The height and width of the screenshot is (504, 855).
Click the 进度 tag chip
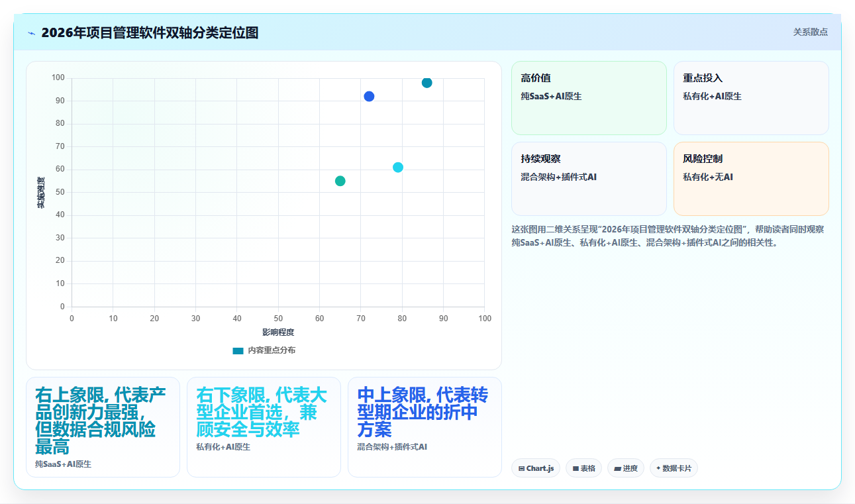[626, 468]
